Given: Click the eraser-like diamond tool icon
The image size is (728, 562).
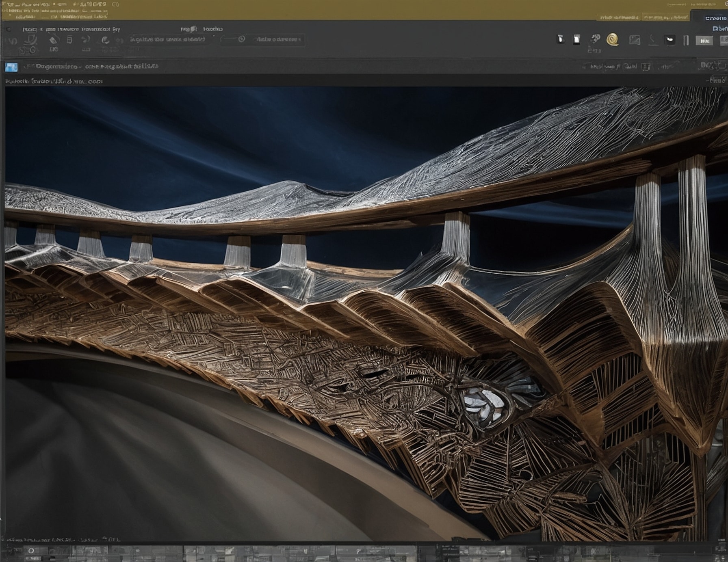Looking at the screenshot, I should [x=53, y=40].
